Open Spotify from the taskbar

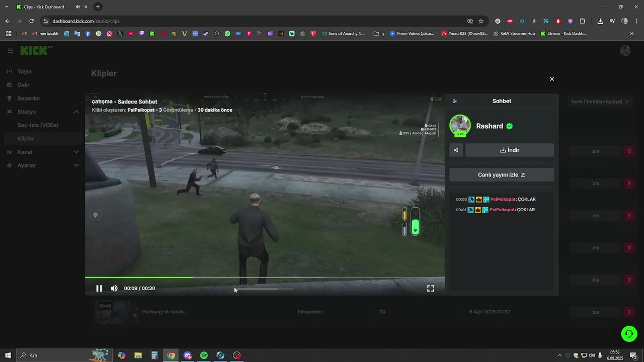click(x=204, y=355)
